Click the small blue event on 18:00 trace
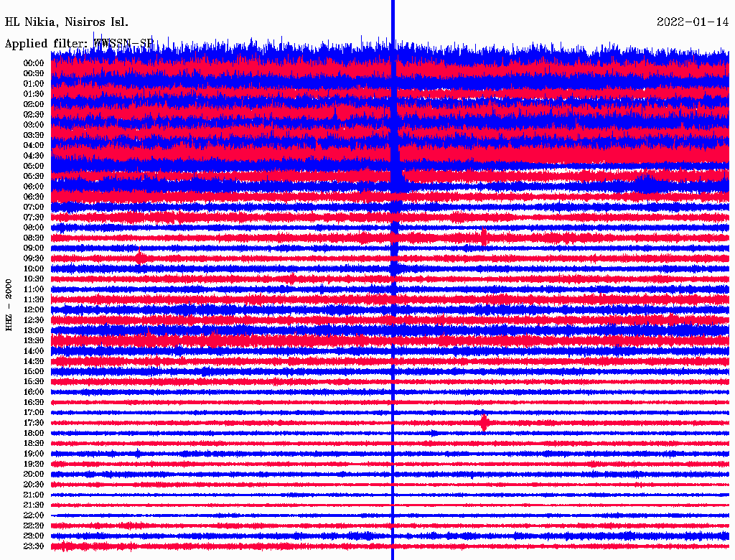The height and width of the screenshot is (560, 735). click(x=434, y=434)
